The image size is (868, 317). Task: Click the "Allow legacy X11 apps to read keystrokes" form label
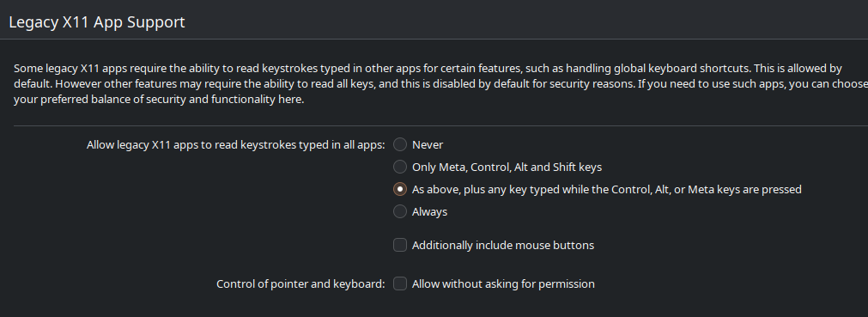tap(235, 144)
